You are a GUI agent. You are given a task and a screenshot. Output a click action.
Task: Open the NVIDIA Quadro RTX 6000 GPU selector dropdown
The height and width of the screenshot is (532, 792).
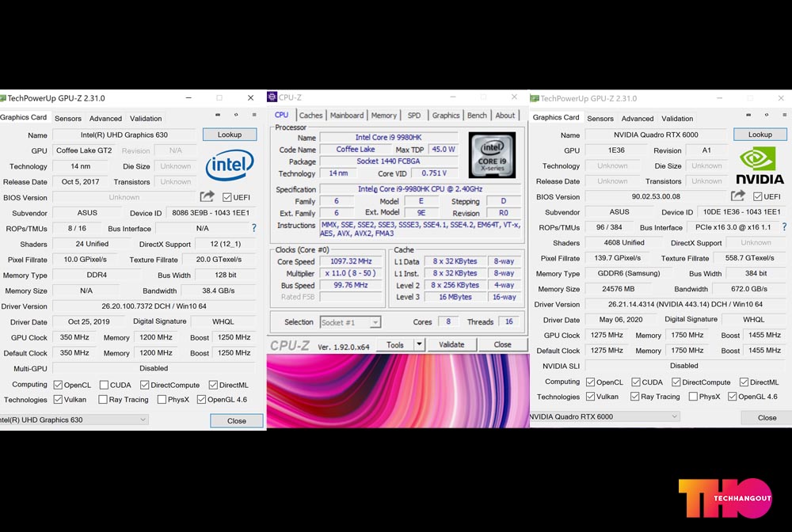[604, 416]
